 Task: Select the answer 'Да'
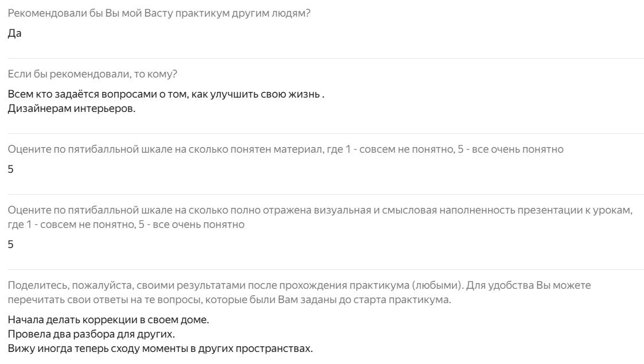14,33
